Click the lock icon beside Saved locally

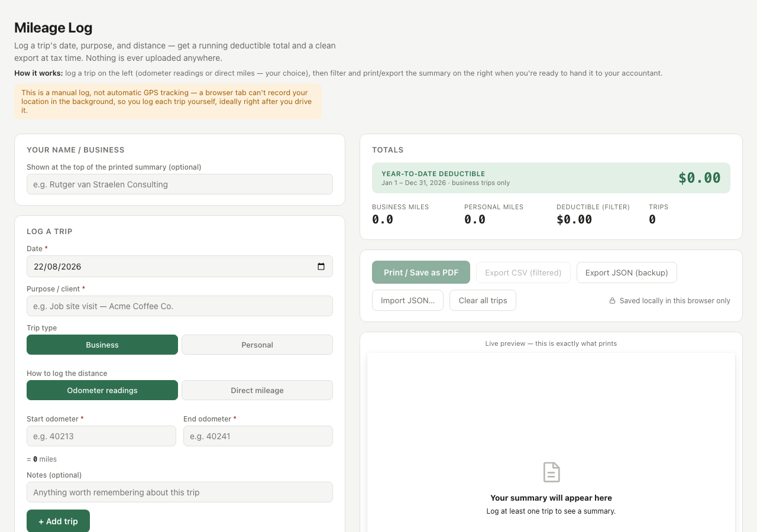point(613,301)
